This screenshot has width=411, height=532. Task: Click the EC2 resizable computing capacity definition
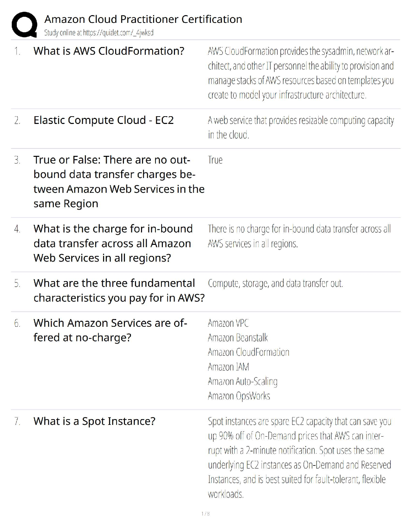[x=301, y=128]
